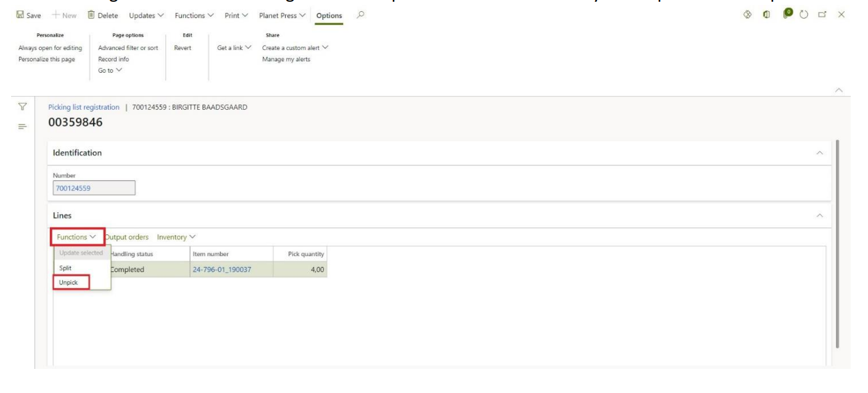Expand the Updates dropdown menu
The height and width of the screenshot is (393, 868).
click(146, 15)
